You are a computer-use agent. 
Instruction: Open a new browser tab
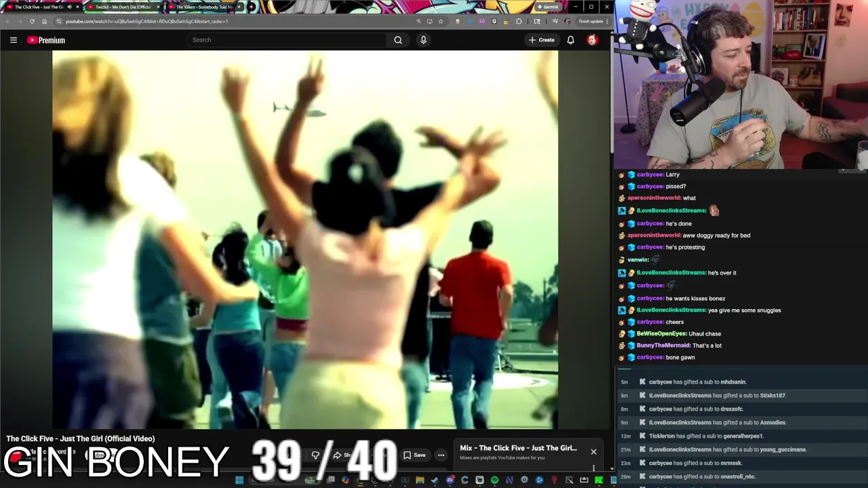[x=252, y=7]
